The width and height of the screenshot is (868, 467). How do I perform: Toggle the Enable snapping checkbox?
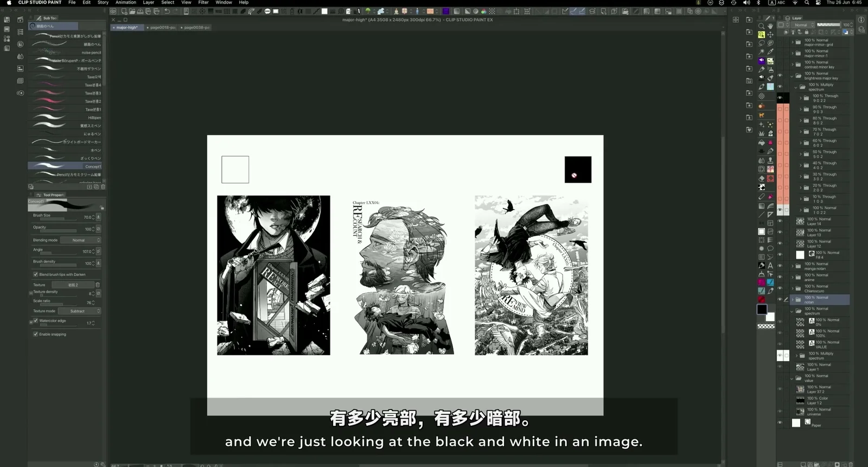tap(36, 334)
